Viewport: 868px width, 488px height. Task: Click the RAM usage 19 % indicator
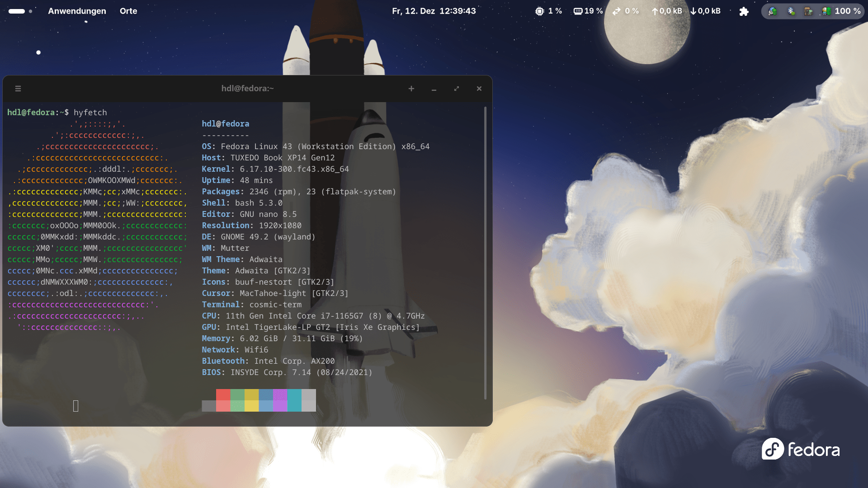coord(588,11)
